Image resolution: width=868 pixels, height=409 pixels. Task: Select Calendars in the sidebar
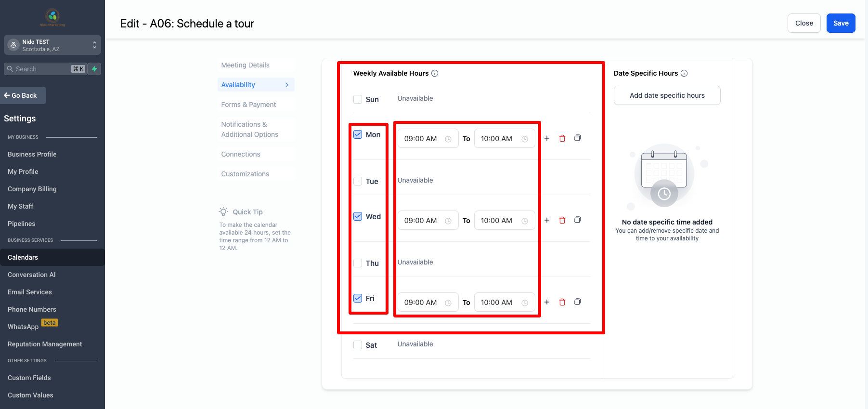pos(52,257)
